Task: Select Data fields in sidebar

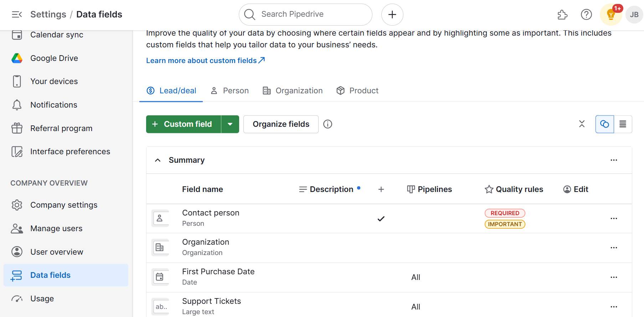Action: [x=66, y=275]
